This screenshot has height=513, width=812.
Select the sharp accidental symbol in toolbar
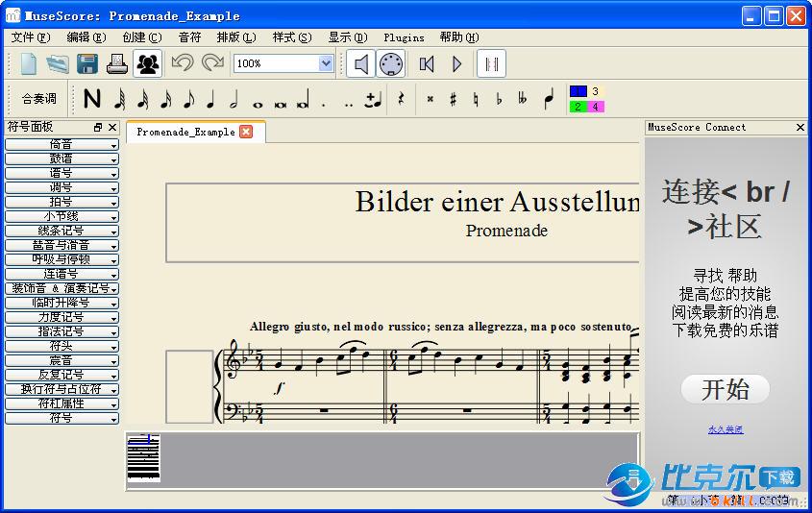(x=453, y=98)
